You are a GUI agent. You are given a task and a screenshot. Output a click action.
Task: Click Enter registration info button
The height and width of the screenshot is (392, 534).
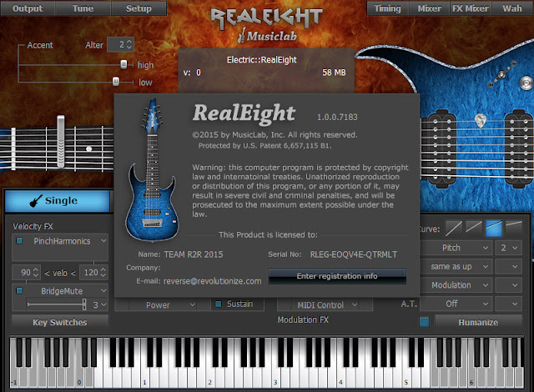click(x=337, y=276)
